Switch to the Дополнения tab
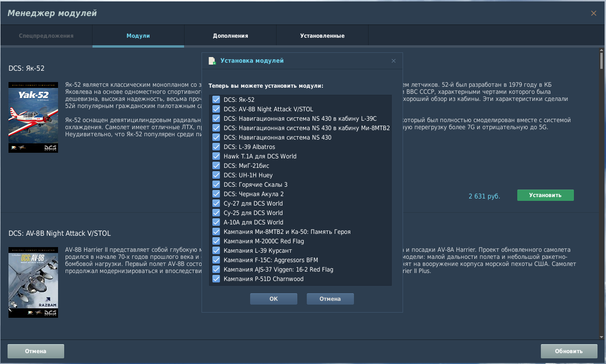This screenshot has height=364, width=606. 230,36
